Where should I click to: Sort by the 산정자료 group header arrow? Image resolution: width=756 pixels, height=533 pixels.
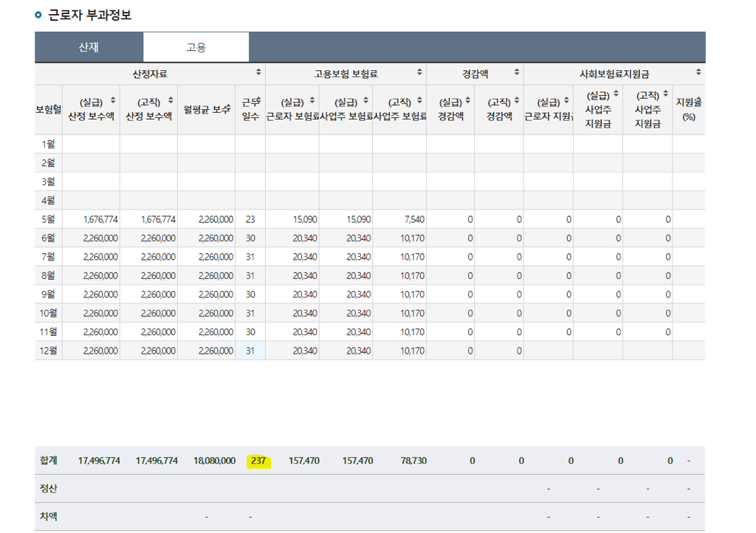click(x=258, y=72)
